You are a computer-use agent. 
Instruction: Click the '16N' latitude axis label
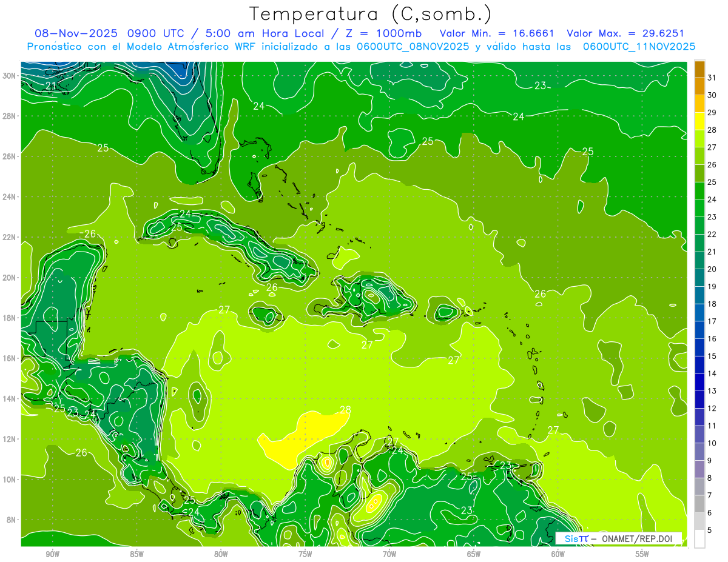coord(9,358)
